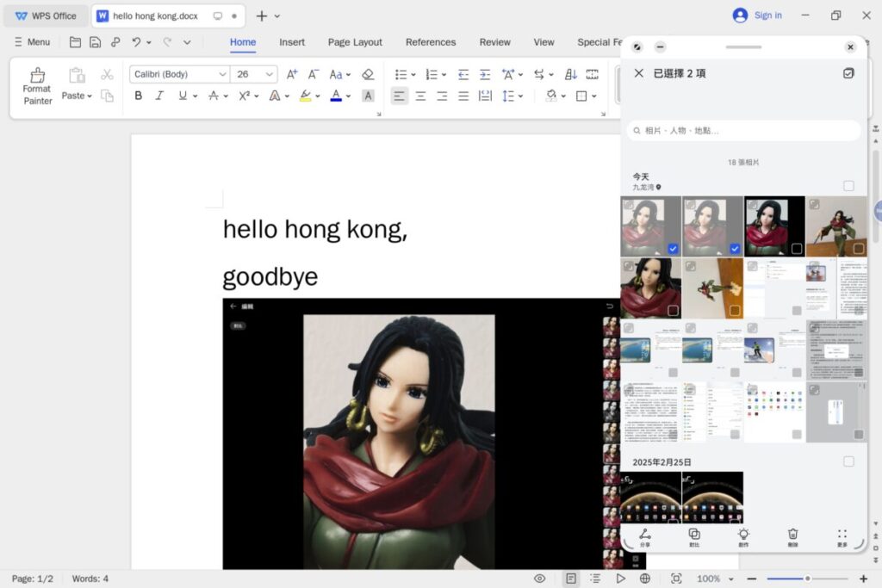The height and width of the screenshot is (588, 882).
Task: Click the zoom out minus button
Action: point(751,579)
